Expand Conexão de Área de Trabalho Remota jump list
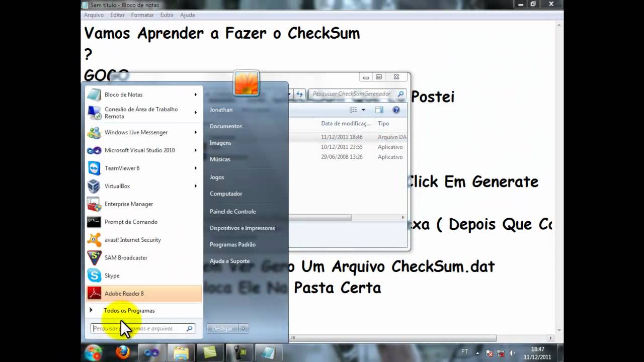Viewport: 644px width, 362px height. click(x=196, y=113)
